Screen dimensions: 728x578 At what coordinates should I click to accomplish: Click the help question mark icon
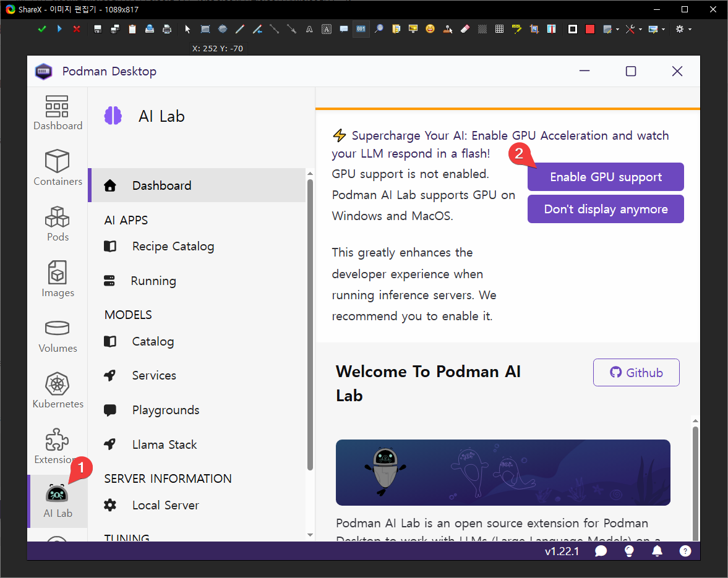coord(685,551)
